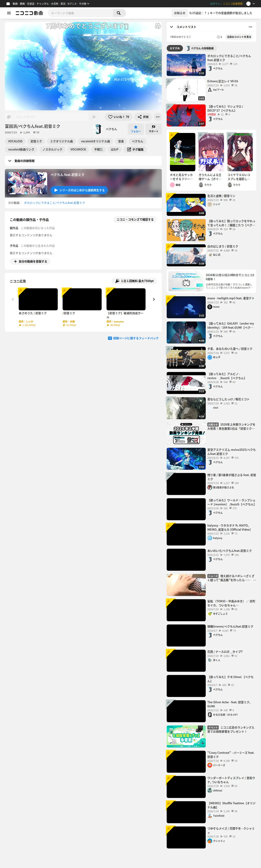Open the comment list three-dot options
This screenshot has height=868, width=261.
pyautogui.click(x=250, y=27)
